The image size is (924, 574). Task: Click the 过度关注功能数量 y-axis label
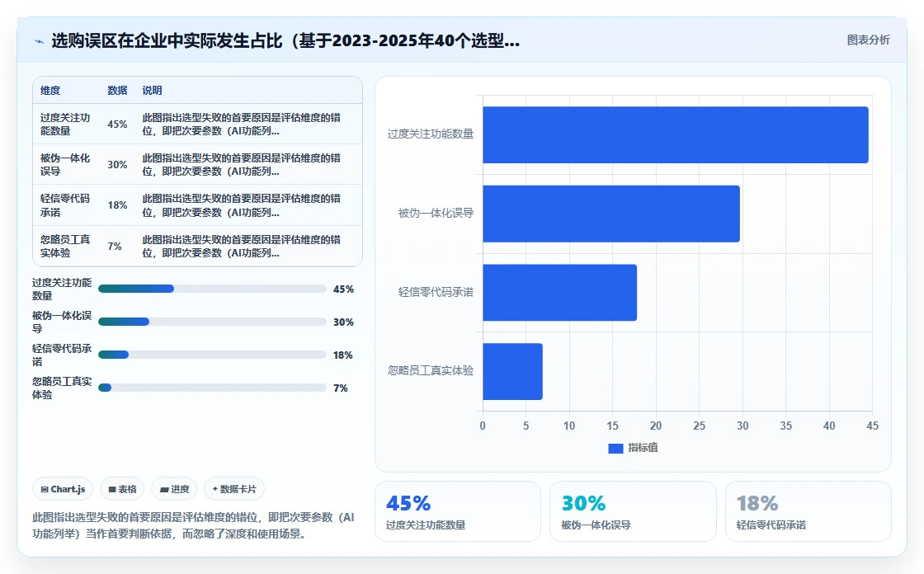(x=430, y=134)
